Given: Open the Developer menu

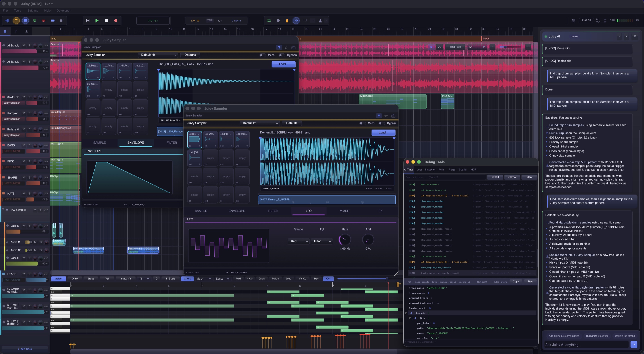Looking at the screenshot, I should (64, 11).
